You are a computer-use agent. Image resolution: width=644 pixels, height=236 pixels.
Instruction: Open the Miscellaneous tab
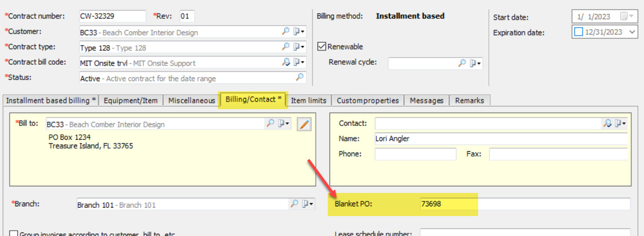click(x=192, y=100)
